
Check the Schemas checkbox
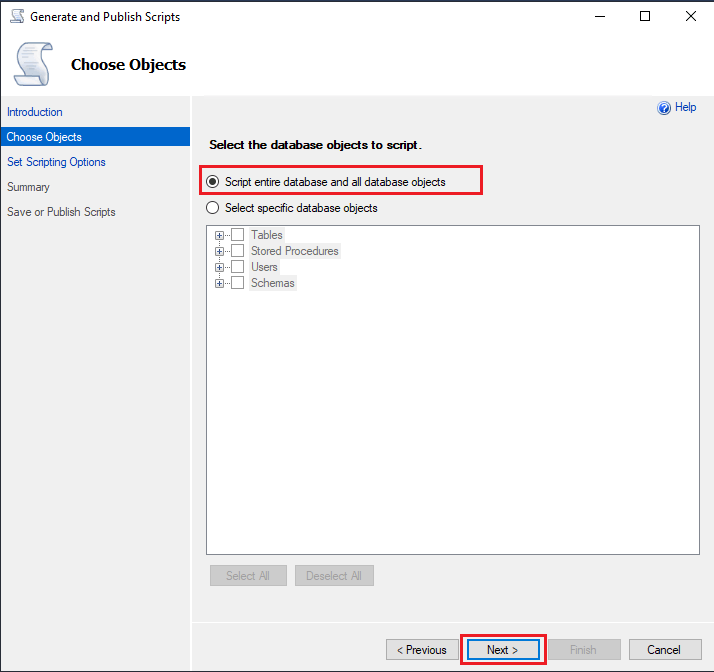(x=238, y=283)
